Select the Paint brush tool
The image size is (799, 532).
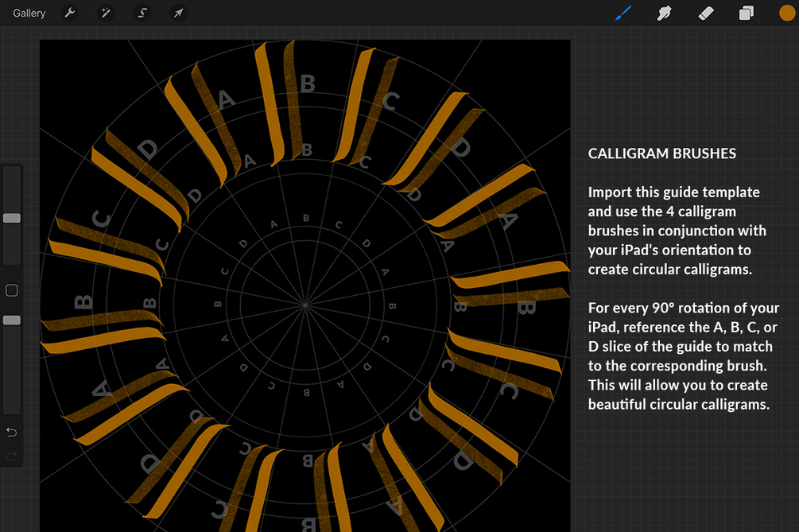point(624,13)
